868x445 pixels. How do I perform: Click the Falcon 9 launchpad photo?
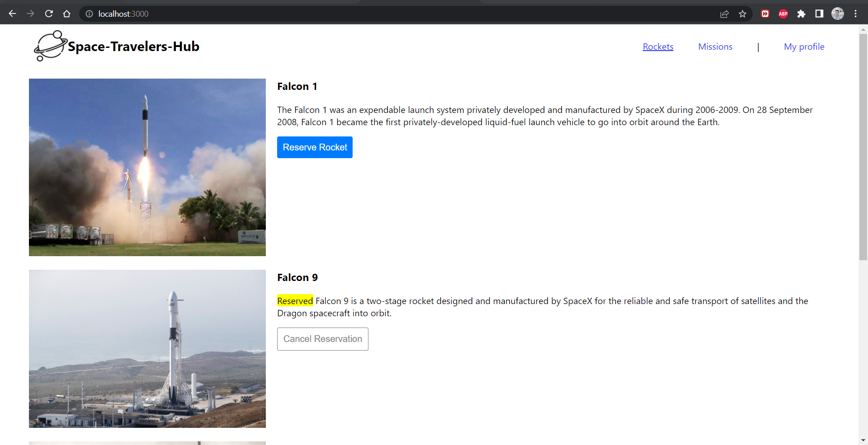[147, 349]
